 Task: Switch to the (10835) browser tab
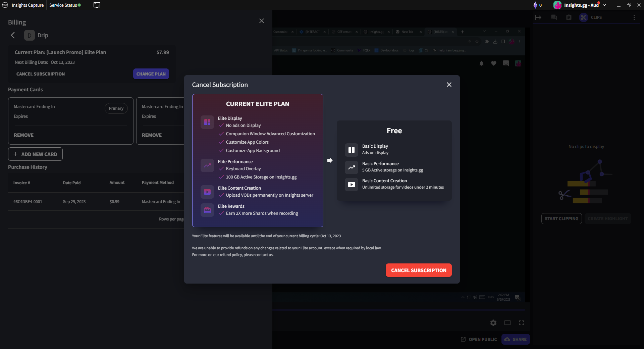point(440,32)
